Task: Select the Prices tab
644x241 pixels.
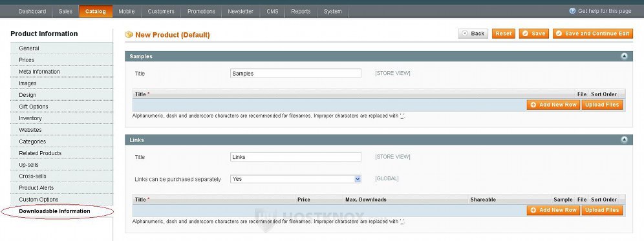Action: click(x=61, y=60)
